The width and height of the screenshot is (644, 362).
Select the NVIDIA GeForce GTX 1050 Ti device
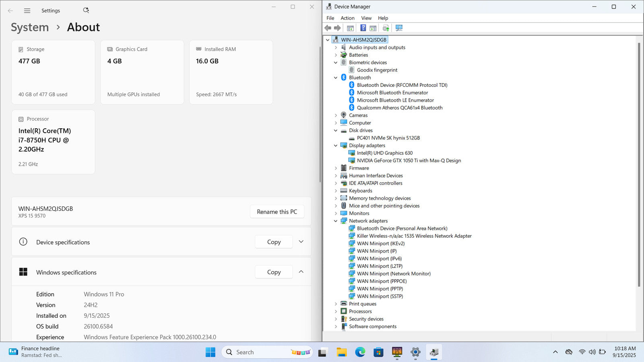[x=409, y=160]
